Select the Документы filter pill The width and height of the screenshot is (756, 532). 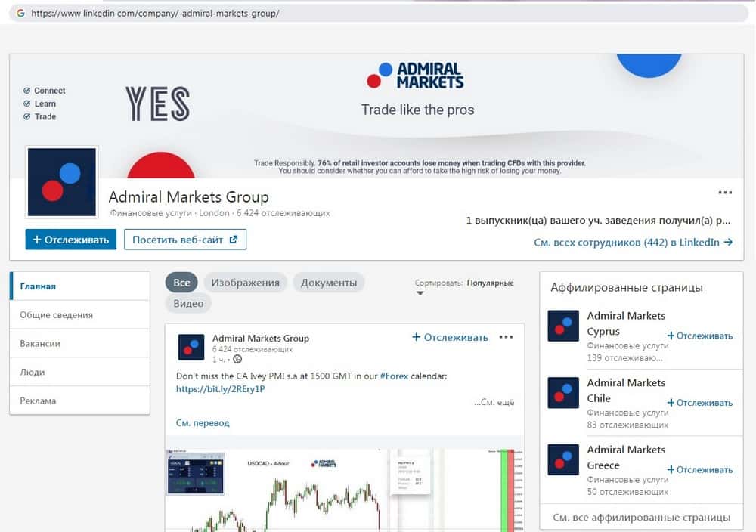coord(329,283)
